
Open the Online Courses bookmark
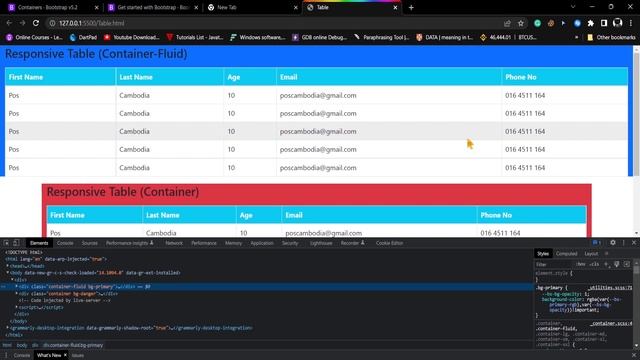tap(35, 37)
